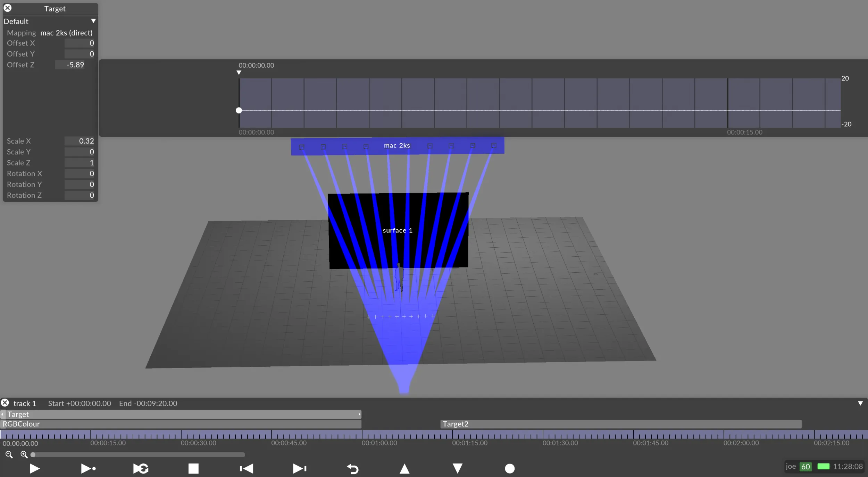The width and height of the screenshot is (868, 477).
Task: Click play-to-end-of-section button
Action: click(88, 469)
